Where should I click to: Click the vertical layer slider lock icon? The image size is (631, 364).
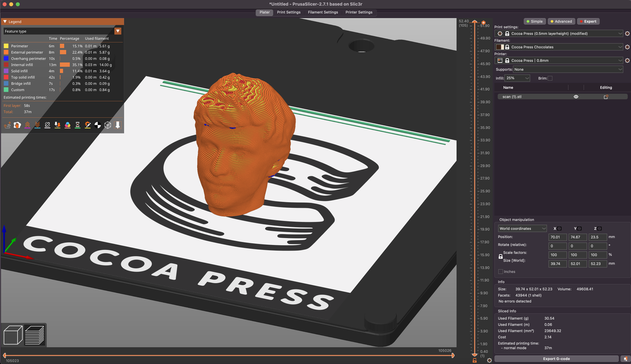pyautogui.click(x=475, y=360)
